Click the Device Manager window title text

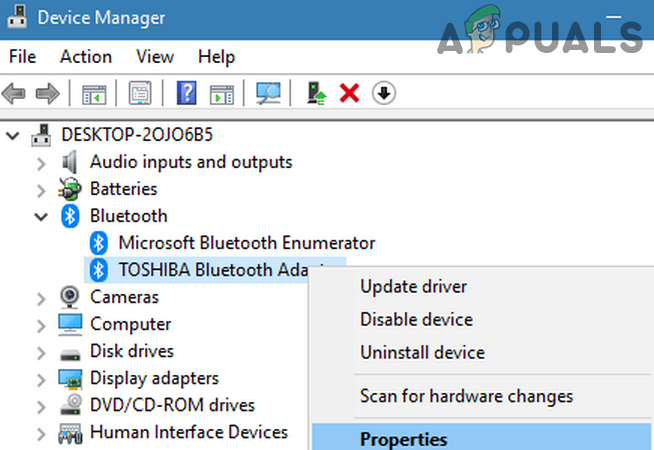101,18
